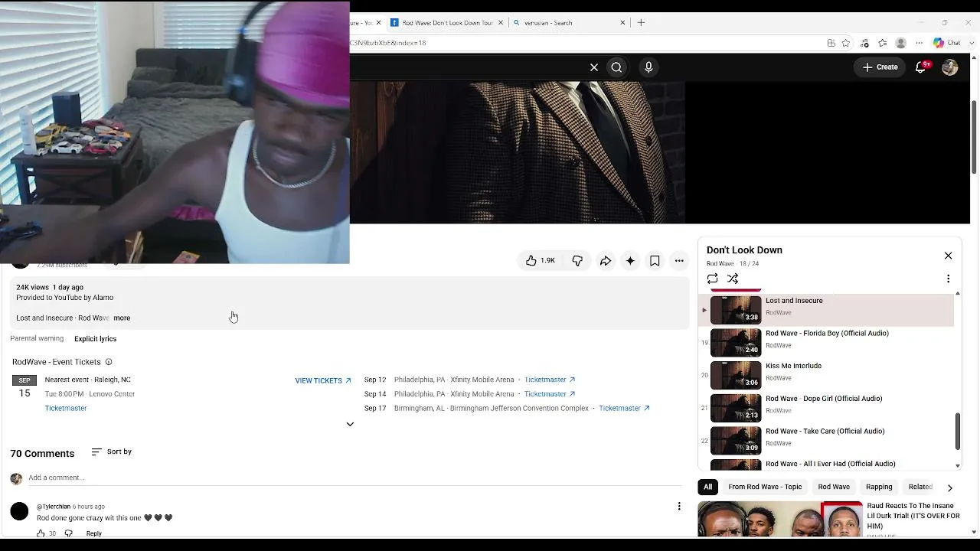Image resolution: width=980 pixels, height=551 pixels.
Task: Open the Ticketmaster link for the Sep 12 Philadelphia event
Action: [550, 380]
